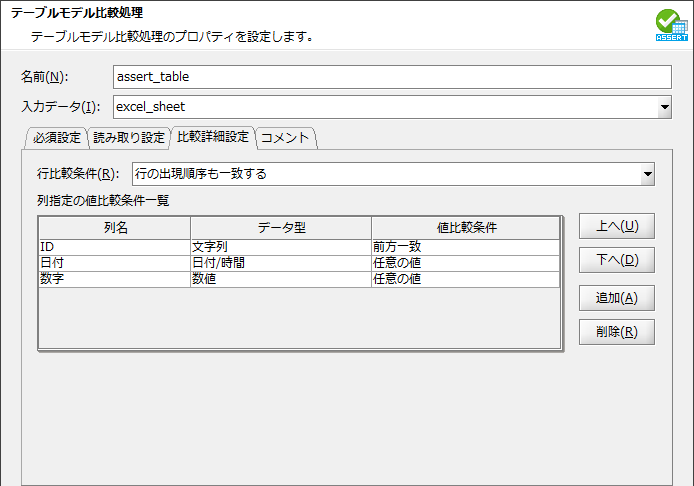694x486 pixels.
Task: Open the 入力データ dropdown
Action: (x=664, y=107)
